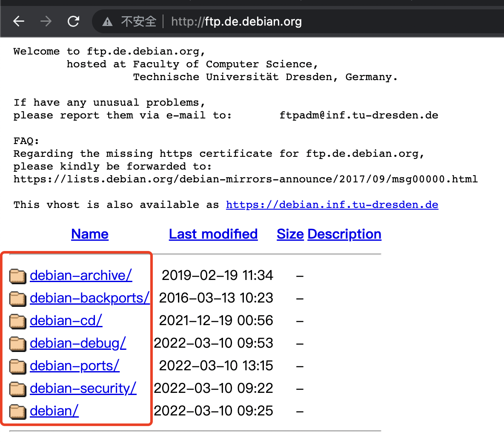Click the browser forward arrow
Screen dimensions: 504x444
click(46, 21)
